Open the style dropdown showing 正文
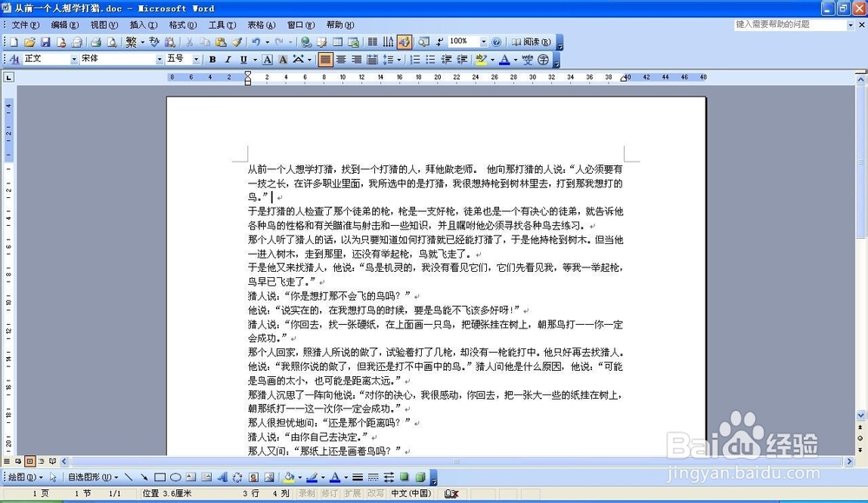This screenshot has height=503, width=868. pos(74,59)
